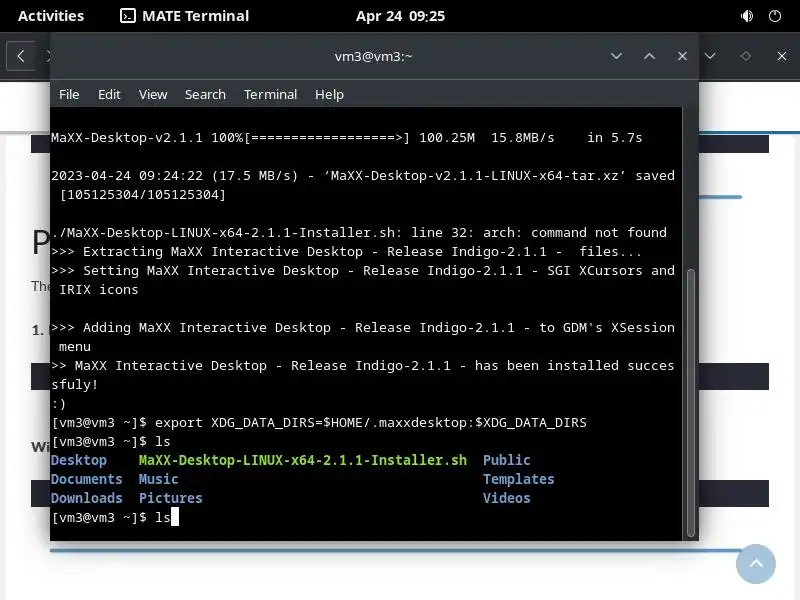Screen dimensions: 800x600
Task: Click the export XDG_DATA_DIRS command line
Action: coord(319,422)
